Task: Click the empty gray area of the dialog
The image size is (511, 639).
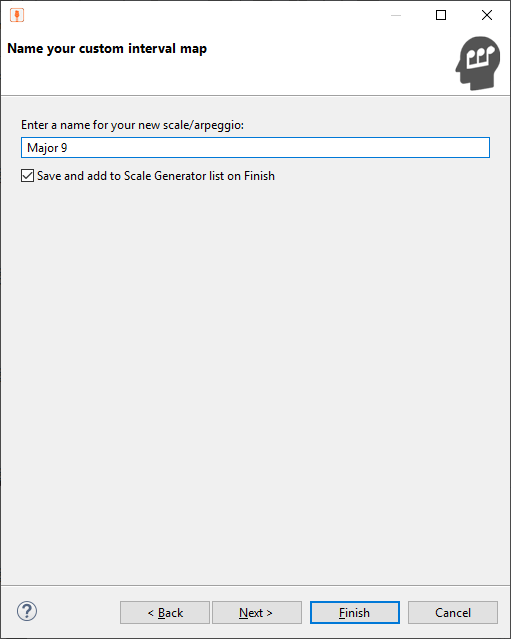Action: (255, 367)
